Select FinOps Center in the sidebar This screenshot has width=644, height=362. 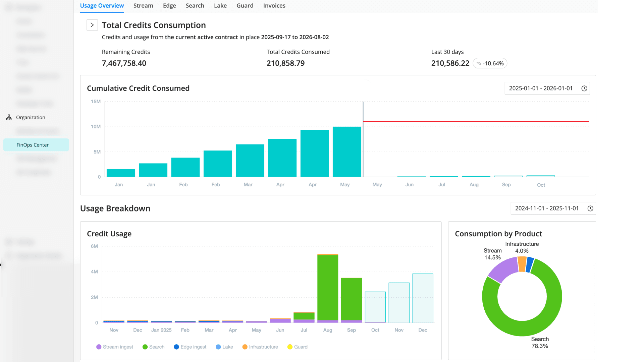(x=33, y=145)
